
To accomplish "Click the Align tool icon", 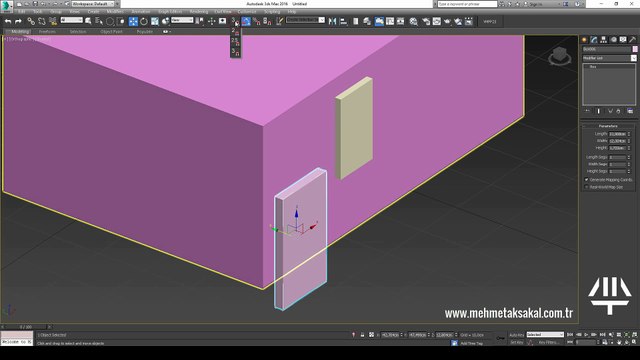I will coord(344,21).
